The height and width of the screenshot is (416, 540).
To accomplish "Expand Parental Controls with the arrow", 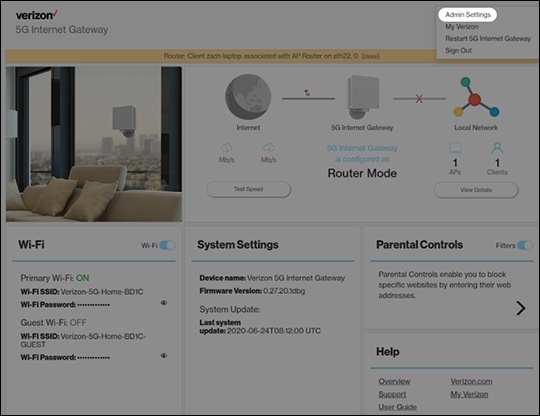I will point(520,308).
